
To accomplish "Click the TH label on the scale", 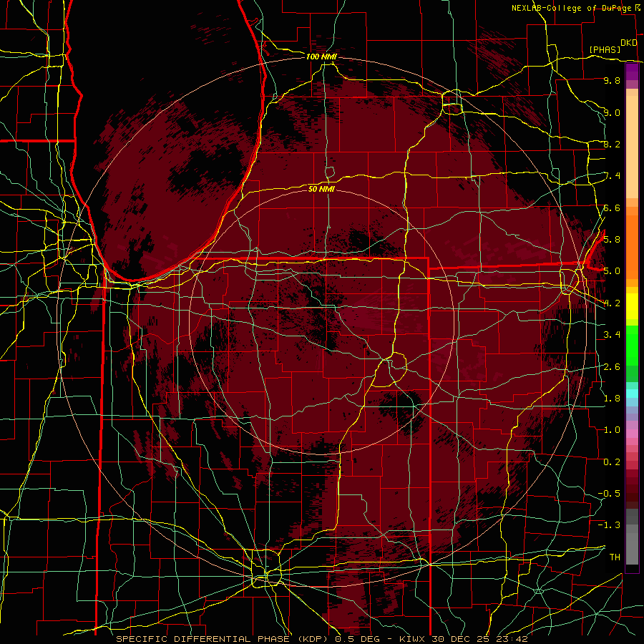I will tap(615, 557).
